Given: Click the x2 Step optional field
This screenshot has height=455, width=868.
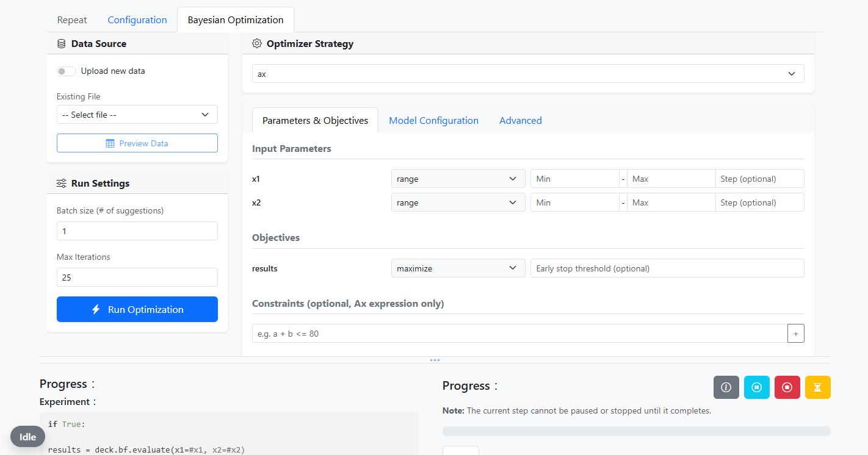Looking at the screenshot, I should click(x=760, y=202).
